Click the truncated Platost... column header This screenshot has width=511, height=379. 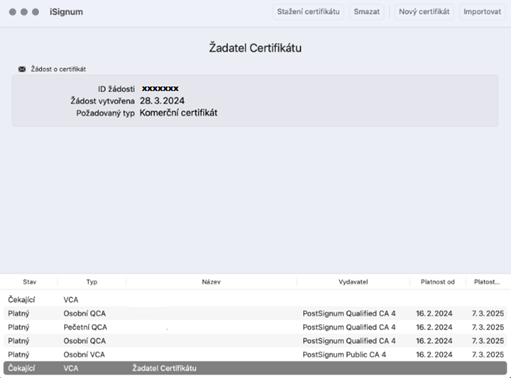tap(487, 282)
